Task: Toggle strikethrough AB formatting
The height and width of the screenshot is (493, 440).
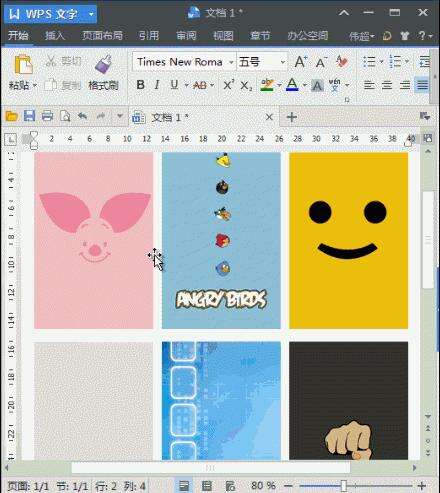Action: (x=200, y=85)
